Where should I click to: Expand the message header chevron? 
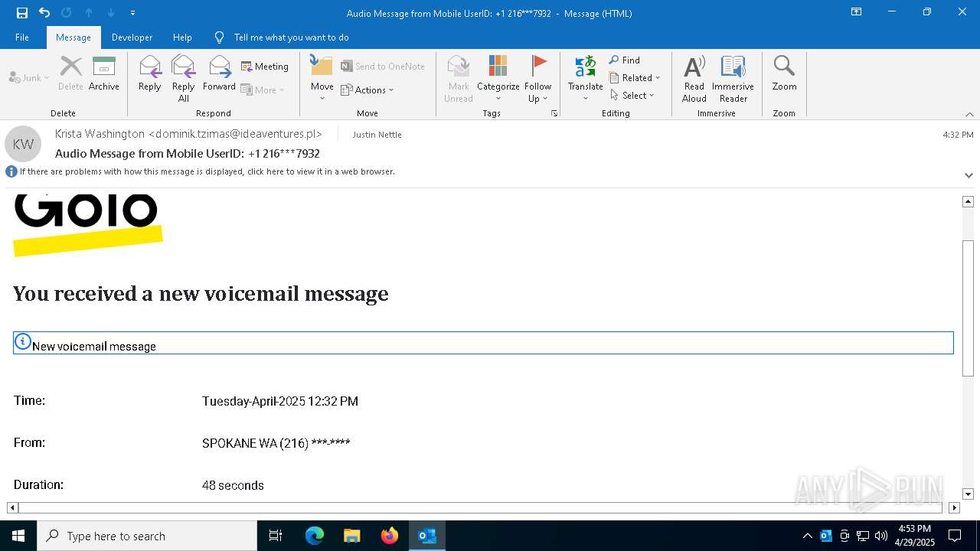[969, 175]
